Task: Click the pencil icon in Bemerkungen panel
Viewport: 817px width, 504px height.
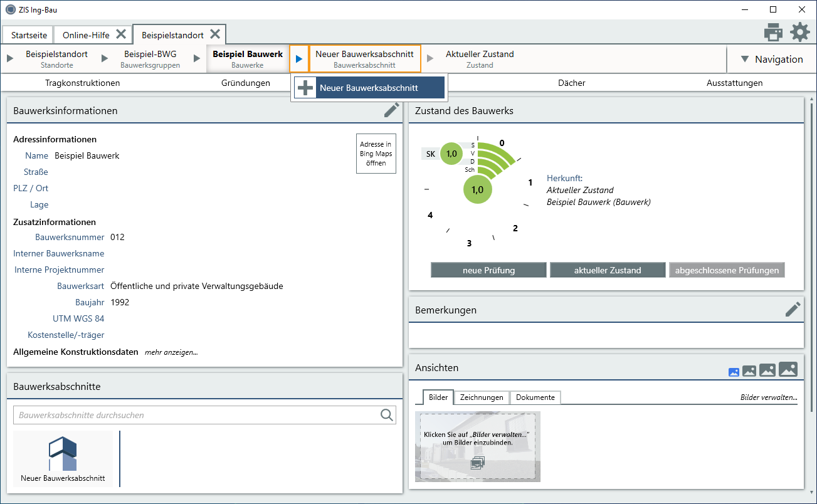Action: point(793,309)
